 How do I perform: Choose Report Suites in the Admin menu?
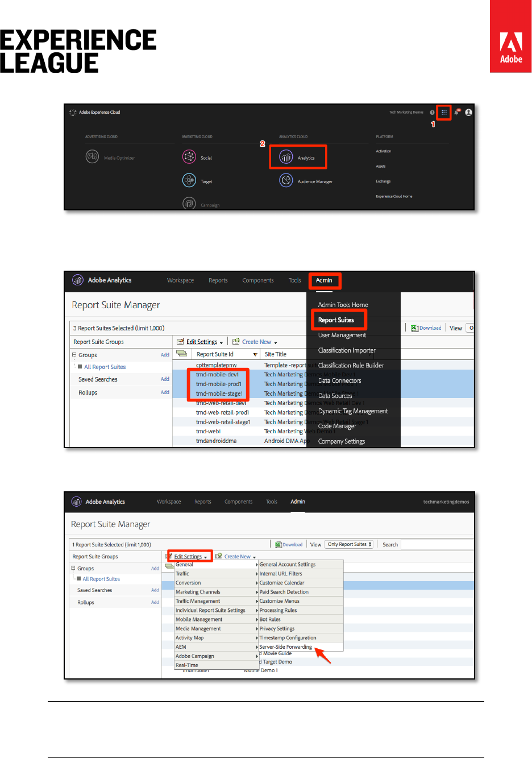point(336,320)
